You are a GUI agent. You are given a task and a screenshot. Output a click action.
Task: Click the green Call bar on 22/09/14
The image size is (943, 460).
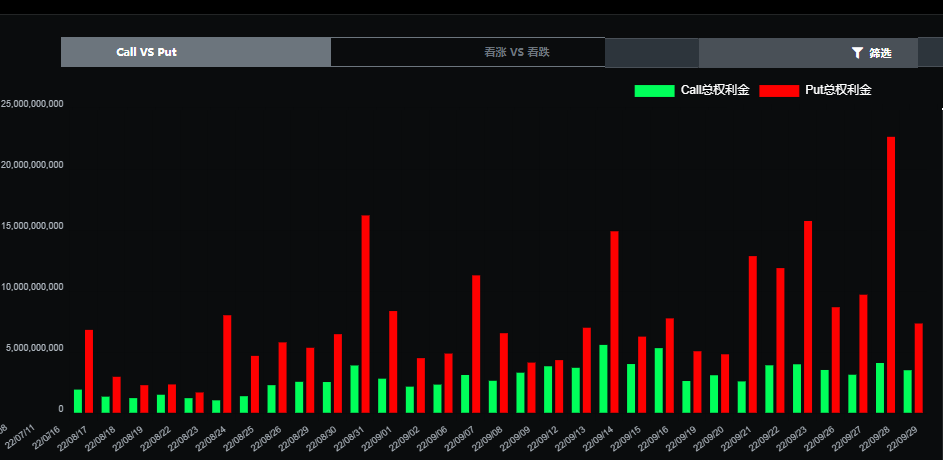point(603,379)
